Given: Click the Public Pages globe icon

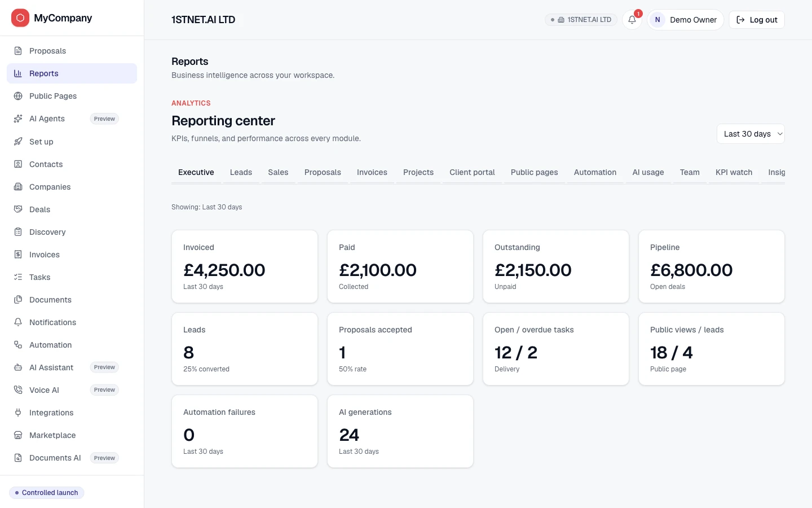Looking at the screenshot, I should (x=18, y=96).
